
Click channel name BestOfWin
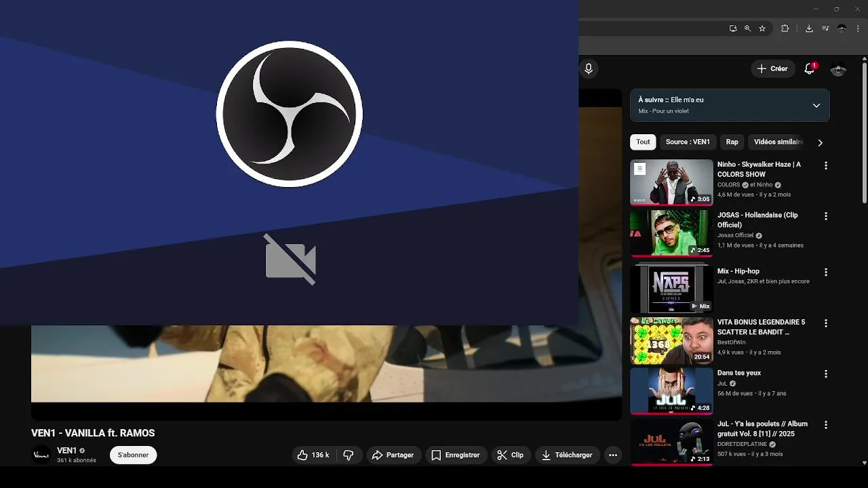pyautogui.click(x=731, y=342)
